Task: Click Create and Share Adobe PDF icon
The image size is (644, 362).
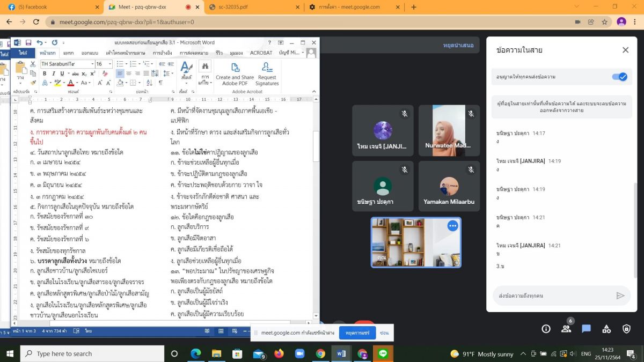Action: [235, 73]
